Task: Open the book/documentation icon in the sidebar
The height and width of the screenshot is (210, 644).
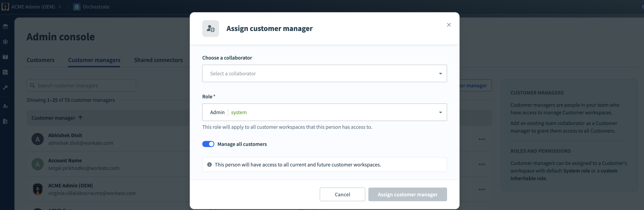Action: pos(5,57)
